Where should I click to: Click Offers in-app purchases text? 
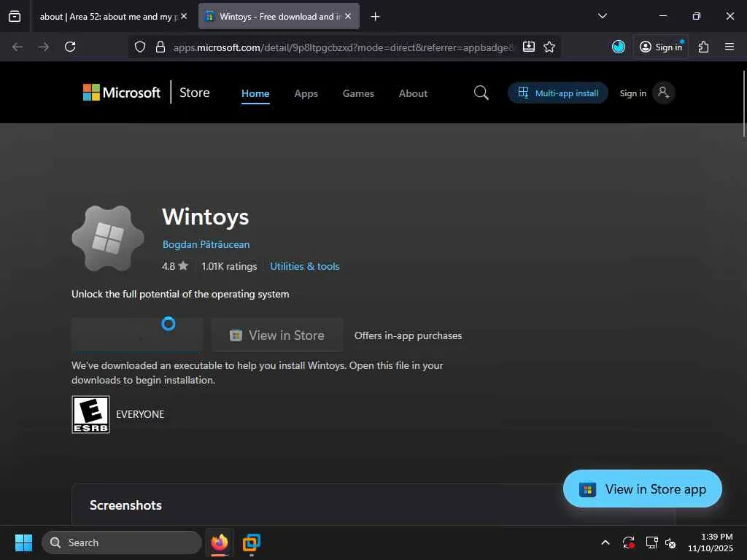[408, 335]
